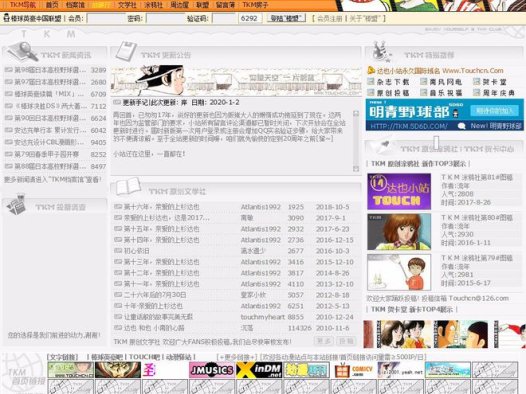The height and width of the screenshot is (394, 526).
Task: Click the envelope icon on the 8497 news row
Action: click(9, 167)
